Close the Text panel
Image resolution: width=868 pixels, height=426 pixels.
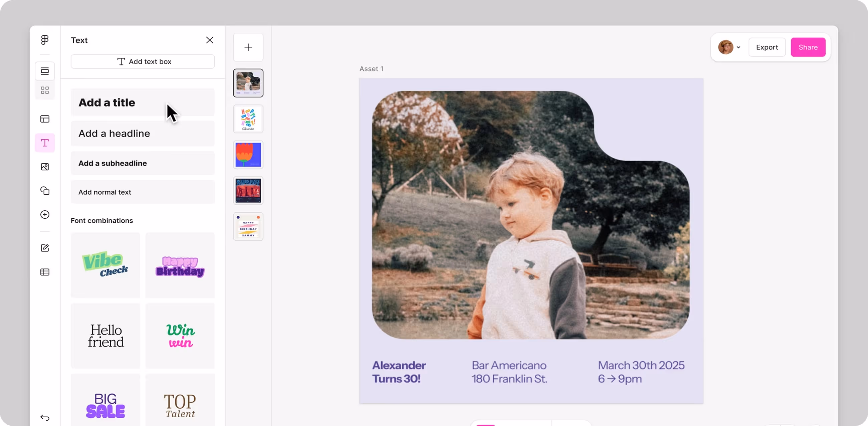click(x=210, y=40)
